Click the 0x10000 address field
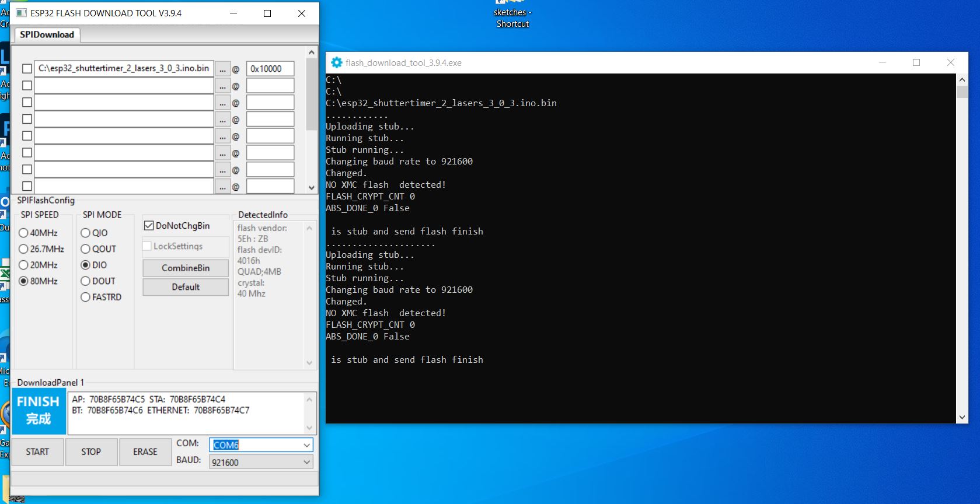The width and height of the screenshot is (980, 504). pos(270,69)
